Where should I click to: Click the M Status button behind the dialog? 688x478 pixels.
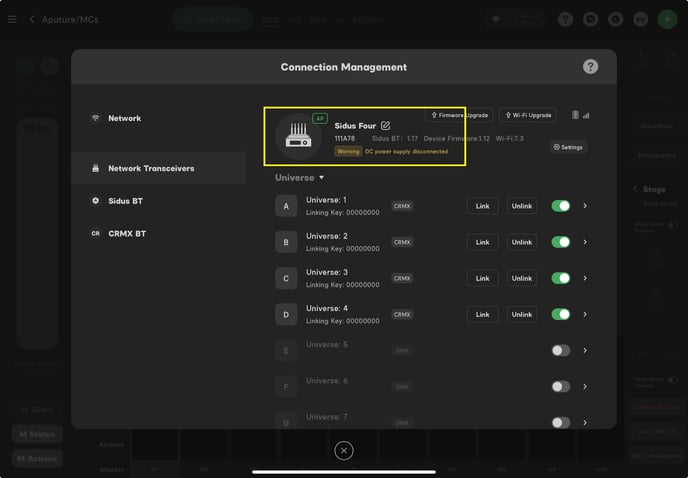pos(37,434)
